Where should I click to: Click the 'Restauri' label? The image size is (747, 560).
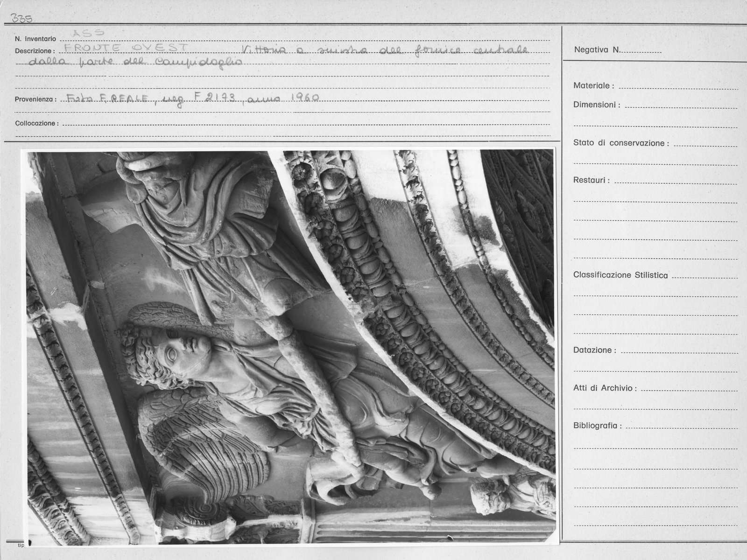click(x=592, y=181)
